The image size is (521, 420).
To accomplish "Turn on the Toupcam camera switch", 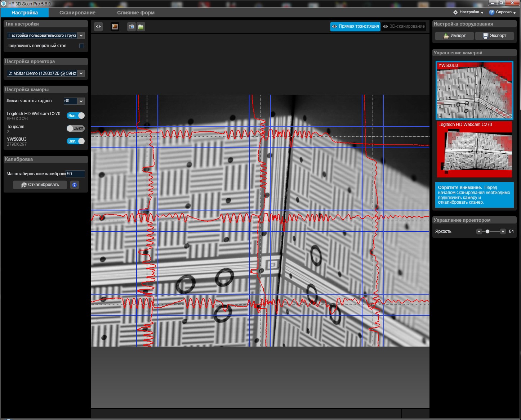I will (x=76, y=128).
